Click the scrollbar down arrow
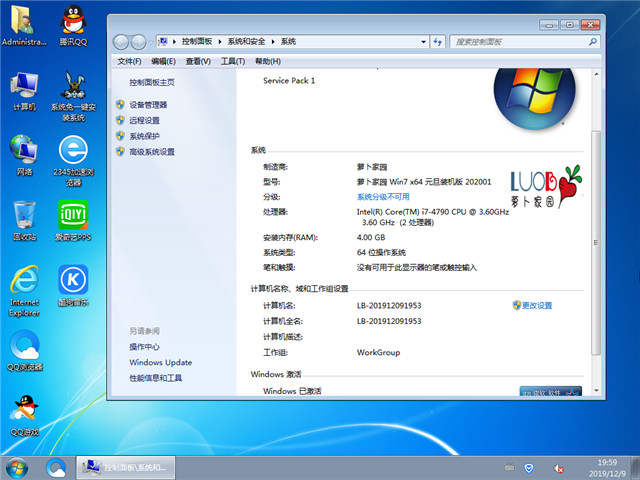The width and height of the screenshot is (640, 480). pos(596,390)
